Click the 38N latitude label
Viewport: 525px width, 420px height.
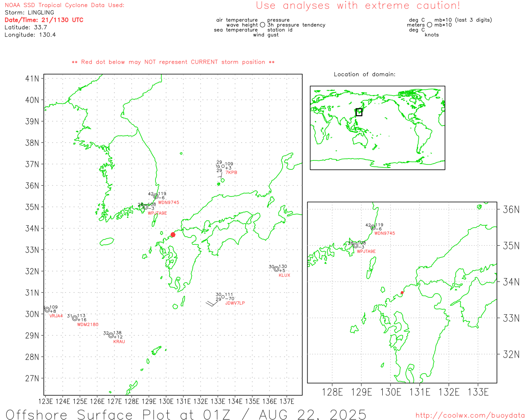pos(32,143)
